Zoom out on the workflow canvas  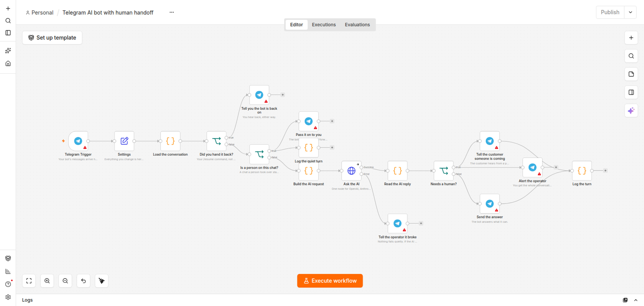point(65,281)
